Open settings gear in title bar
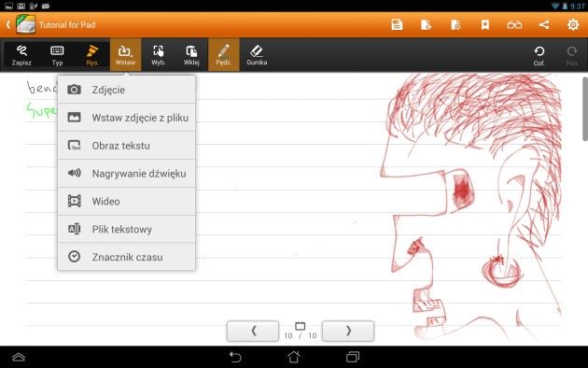 (x=573, y=25)
